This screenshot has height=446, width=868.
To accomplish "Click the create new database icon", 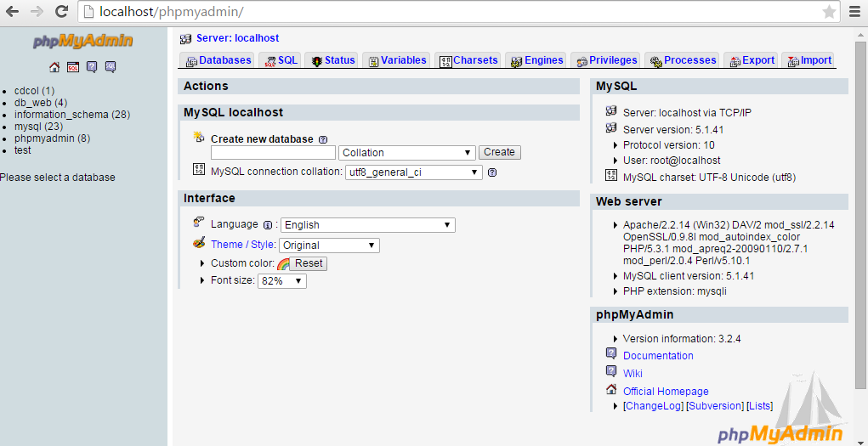I will (199, 137).
